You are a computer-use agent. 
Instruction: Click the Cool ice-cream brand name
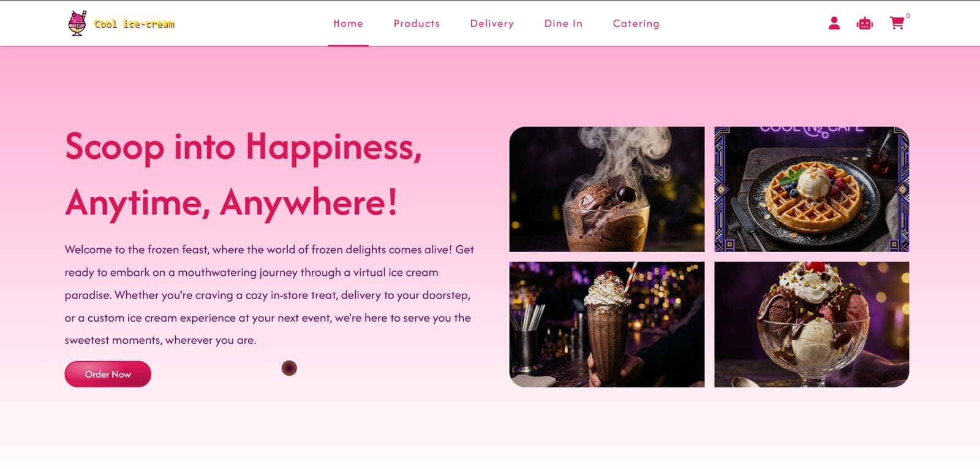(134, 24)
